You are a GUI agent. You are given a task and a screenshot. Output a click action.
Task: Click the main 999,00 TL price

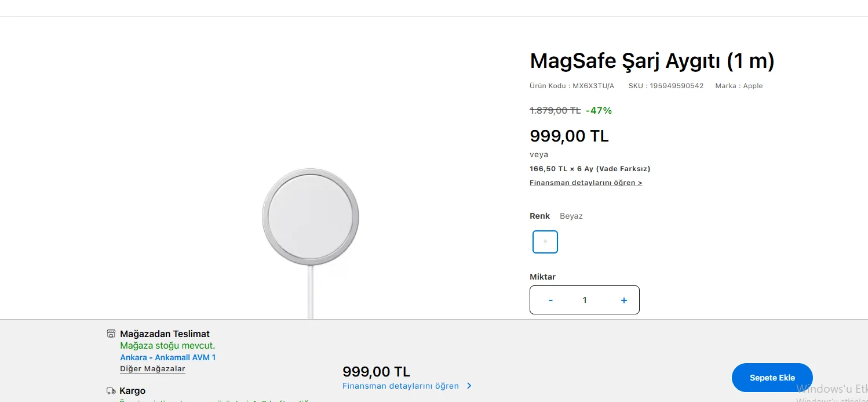(569, 136)
